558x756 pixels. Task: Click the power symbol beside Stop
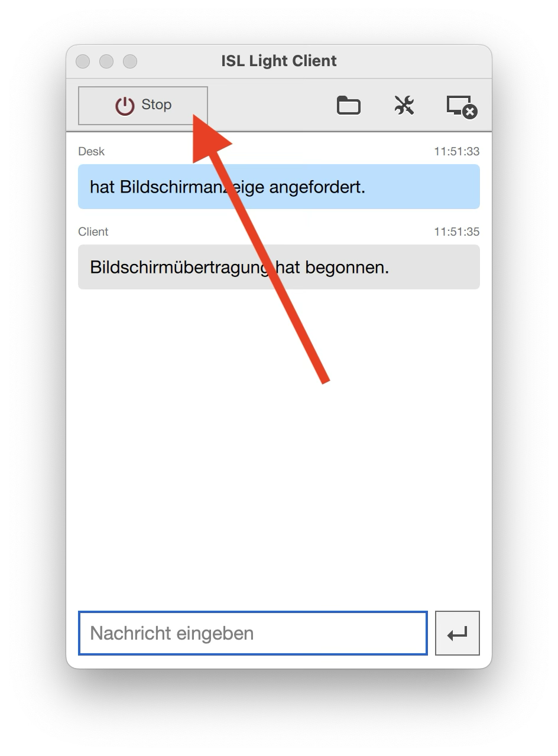125,106
